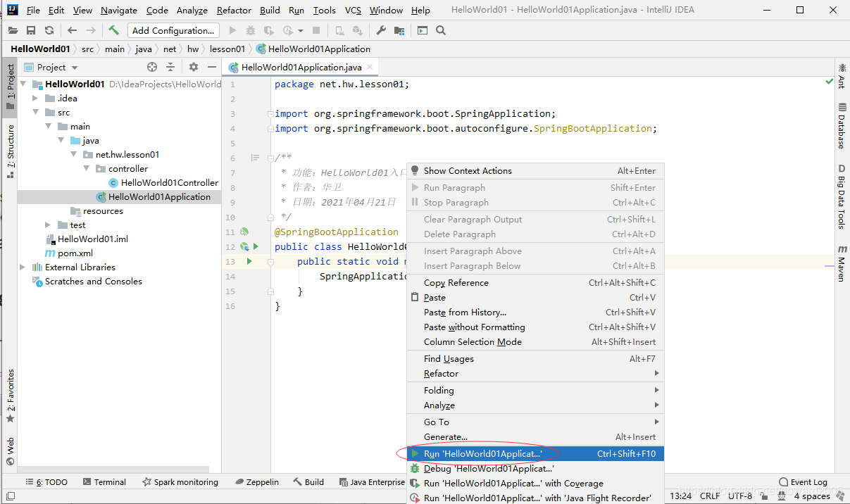Expand the .idea folder
Image resolution: width=850 pixels, height=504 pixels.
click(x=36, y=98)
